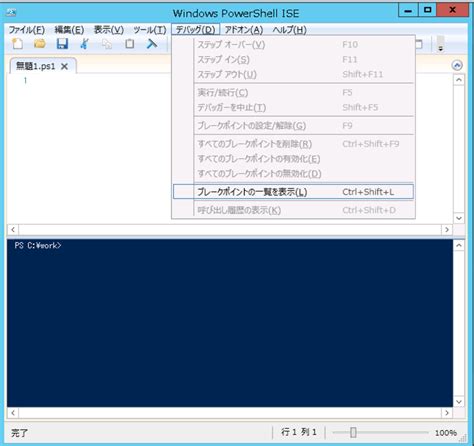Viewport: 474px width, 446px height.
Task: Choose 呼び出し履歴の表示(K) menu entry
Action: pos(293,210)
